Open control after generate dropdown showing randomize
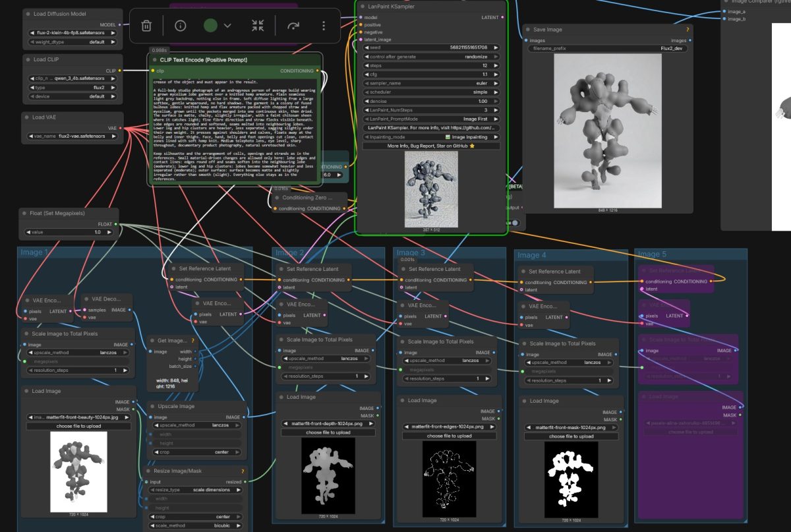The width and height of the screenshot is (791, 532). (x=431, y=57)
